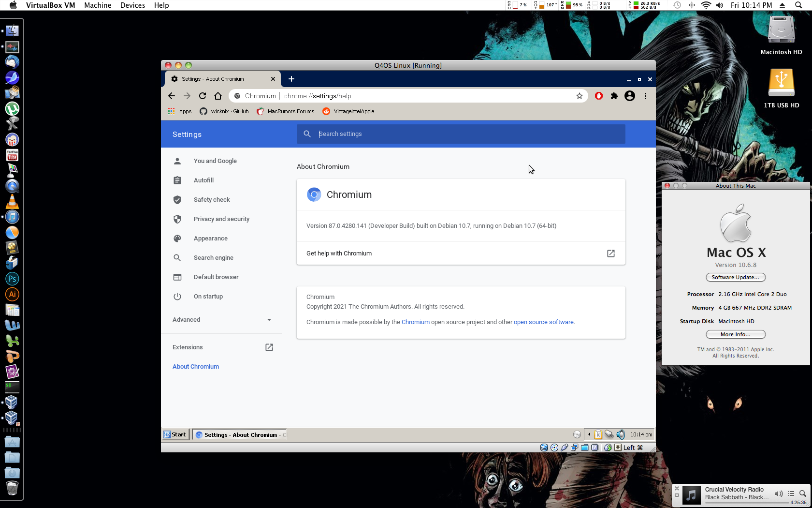
Task: Open Finder from the Dock
Action: 12,30
